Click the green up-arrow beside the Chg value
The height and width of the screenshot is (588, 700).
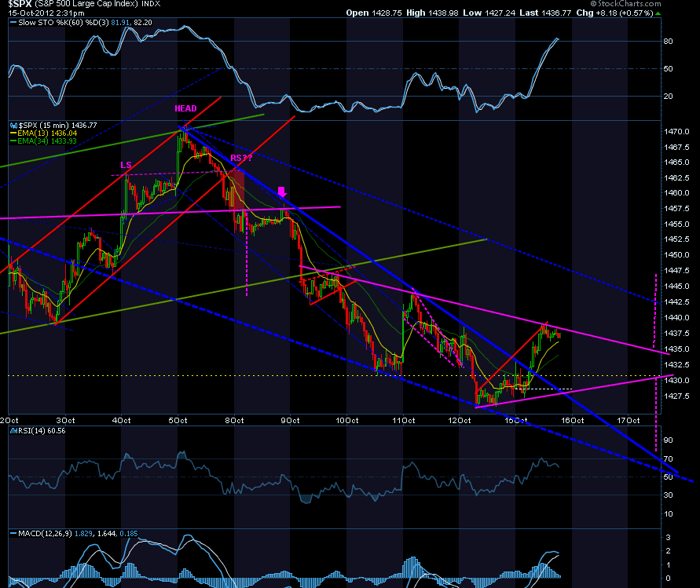pos(658,13)
